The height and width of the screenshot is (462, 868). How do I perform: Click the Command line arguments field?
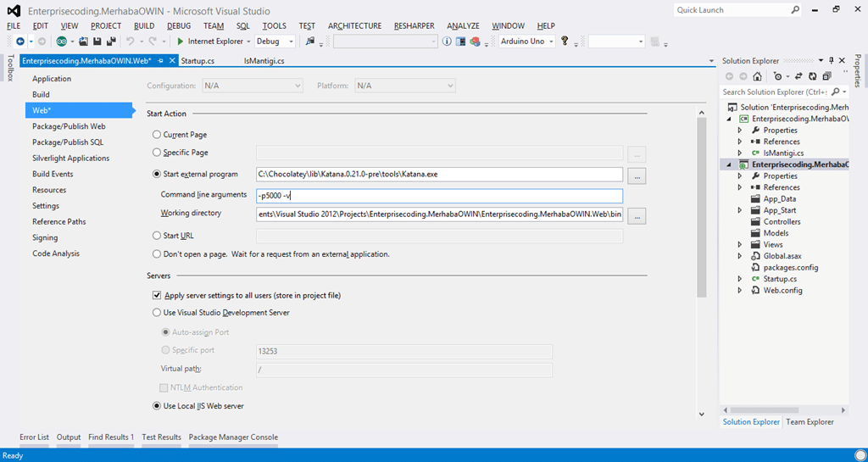coord(440,196)
